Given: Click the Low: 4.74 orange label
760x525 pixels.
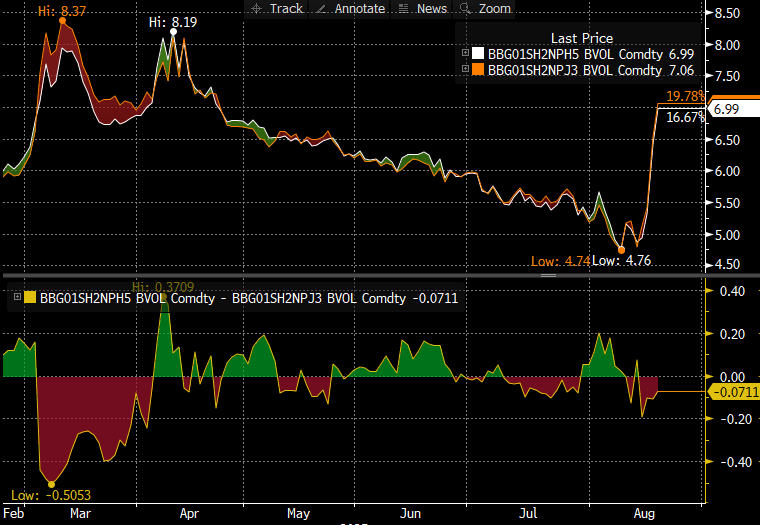Looking at the screenshot, I should pyautogui.click(x=561, y=261).
